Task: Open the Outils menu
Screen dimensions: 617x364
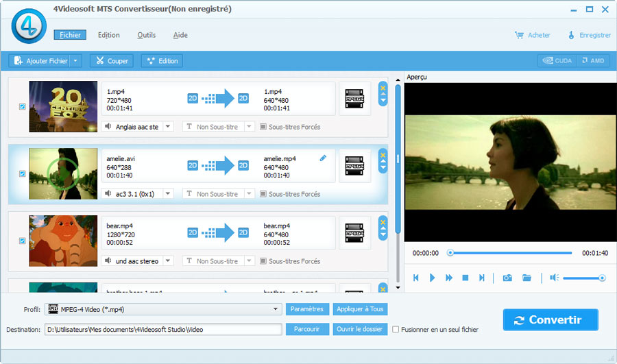Action: [x=146, y=35]
